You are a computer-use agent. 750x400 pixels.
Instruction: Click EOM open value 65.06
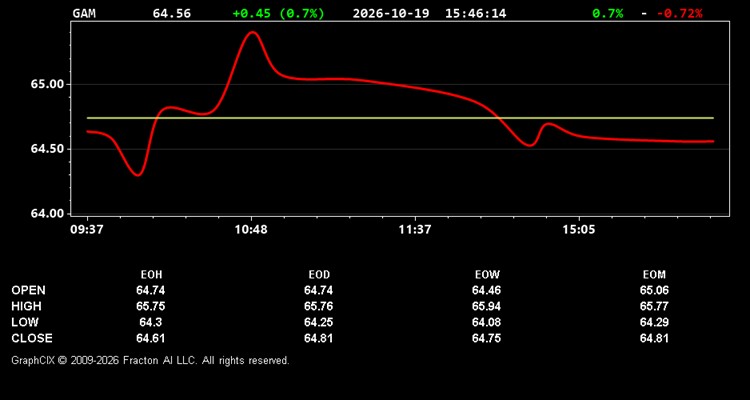click(654, 290)
